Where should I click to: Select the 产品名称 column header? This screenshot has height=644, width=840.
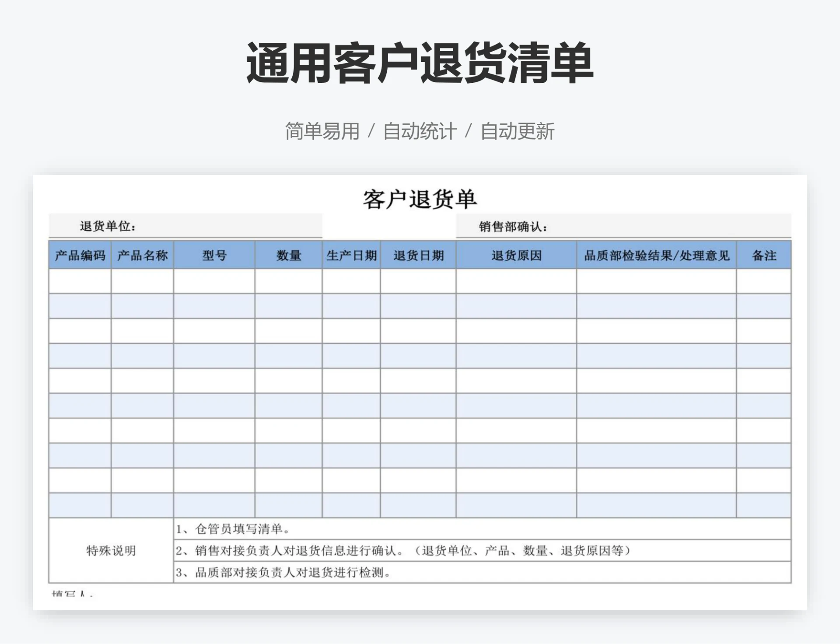142,255
